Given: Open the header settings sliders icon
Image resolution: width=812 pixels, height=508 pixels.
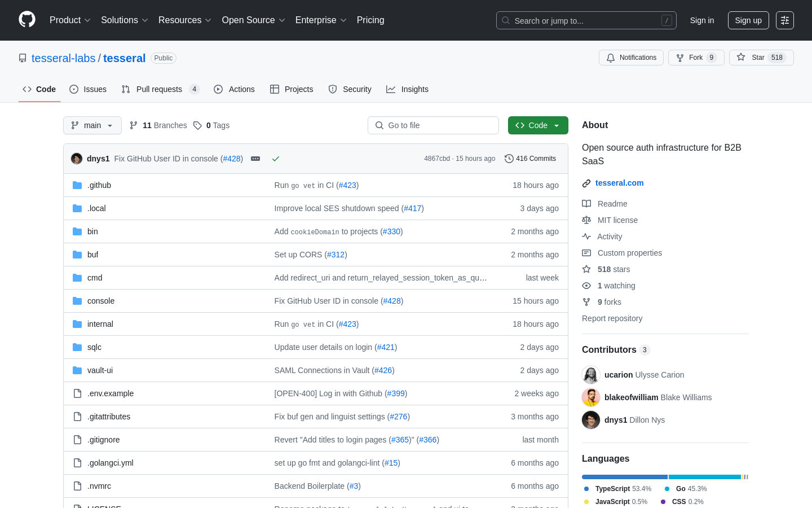Looking at the screenshot, I should point(785,20).
